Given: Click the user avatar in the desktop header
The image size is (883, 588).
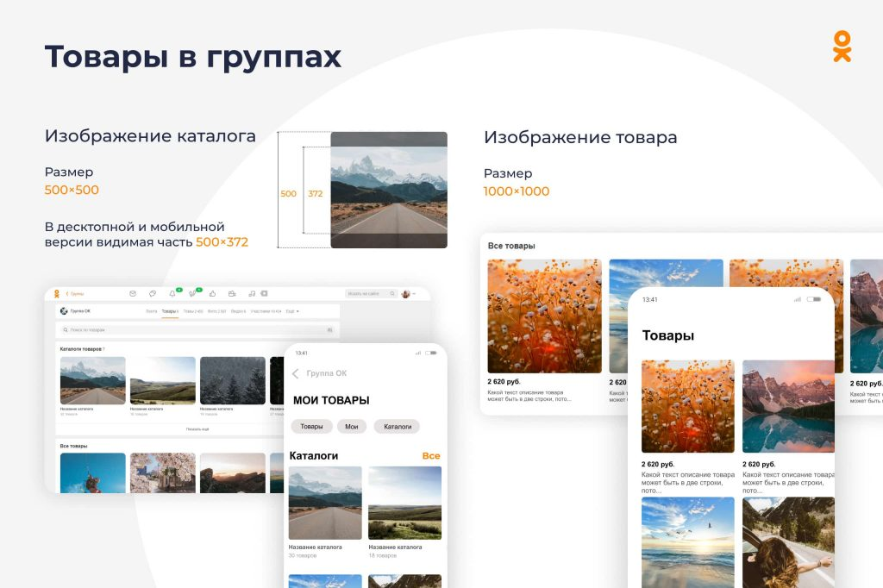Looking at the screenshot, I should 405,294.
